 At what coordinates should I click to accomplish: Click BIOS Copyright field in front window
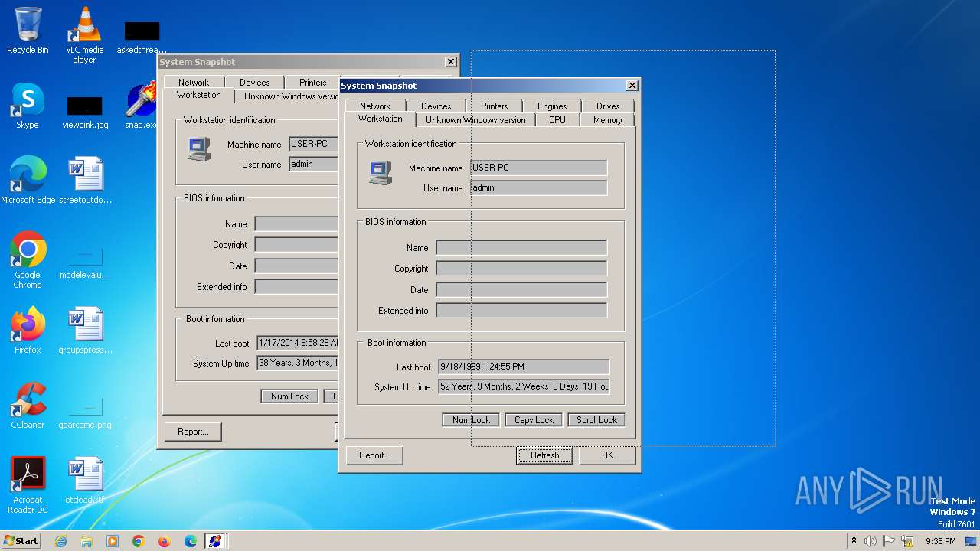(x=521, y=269)
